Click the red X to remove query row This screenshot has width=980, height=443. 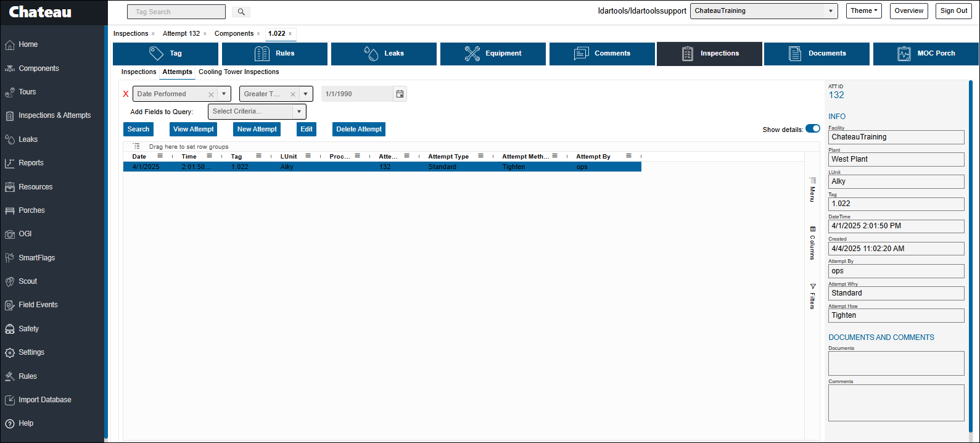tap(126, 94)
